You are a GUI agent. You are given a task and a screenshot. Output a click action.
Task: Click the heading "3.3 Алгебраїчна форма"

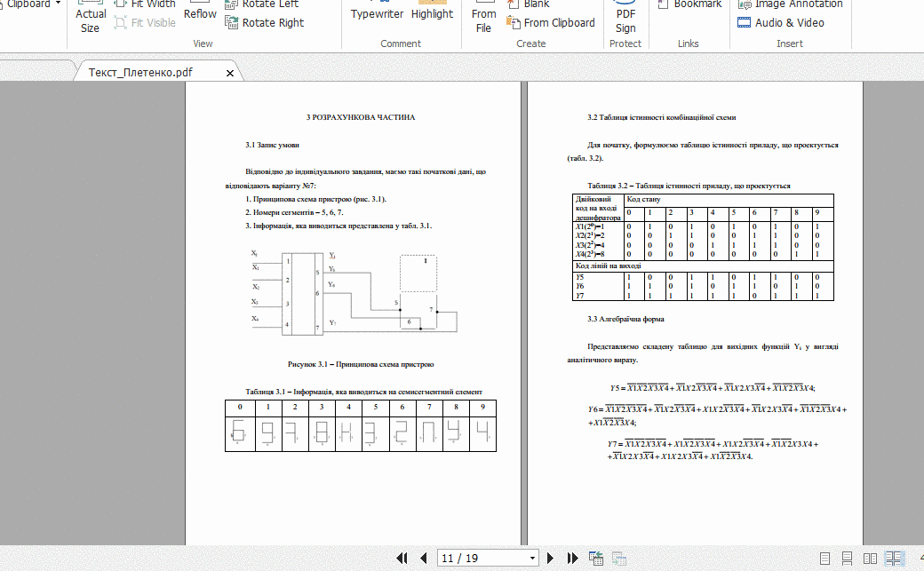625,319
